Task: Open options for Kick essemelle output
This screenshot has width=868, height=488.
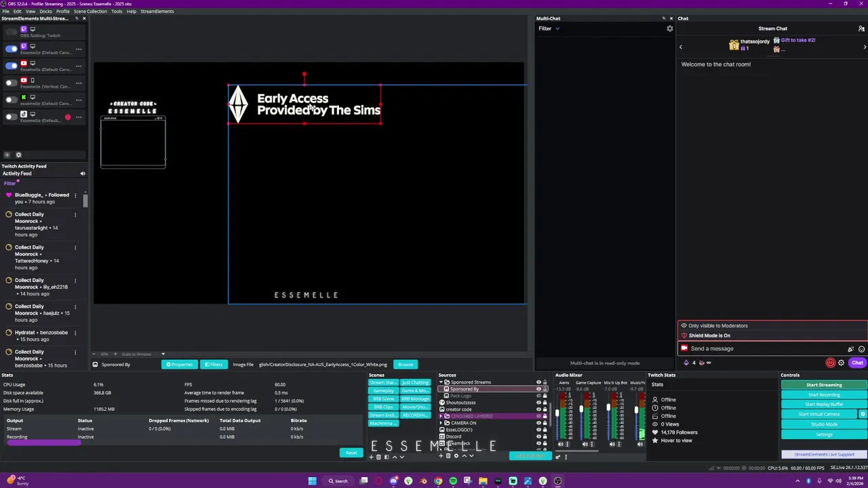Action: click(79, 100)
